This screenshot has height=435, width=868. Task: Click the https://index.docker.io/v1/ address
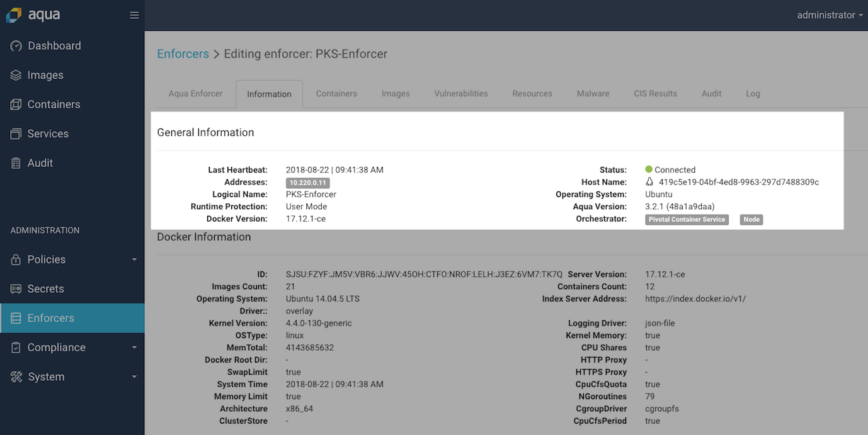(x=695, y=298)
